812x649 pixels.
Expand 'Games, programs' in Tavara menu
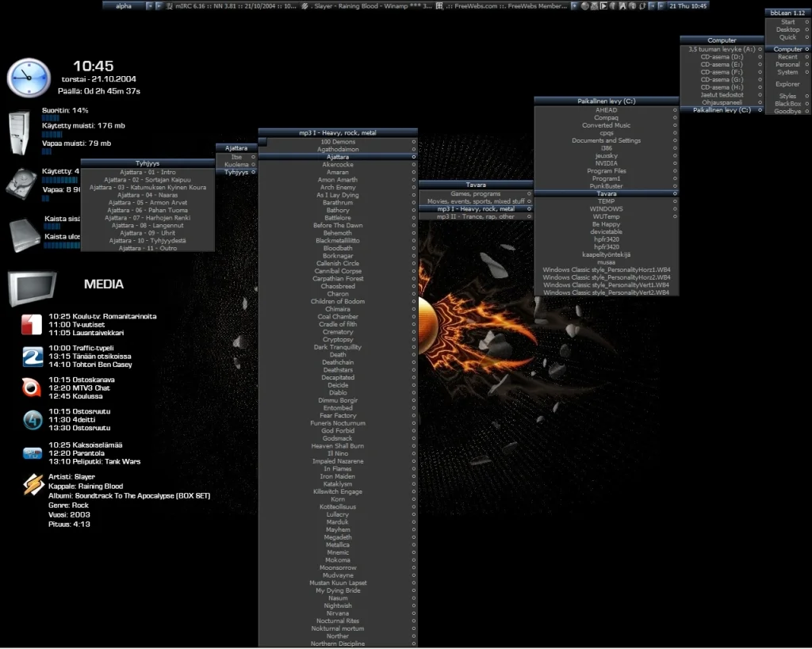click(x=476, y=194)
